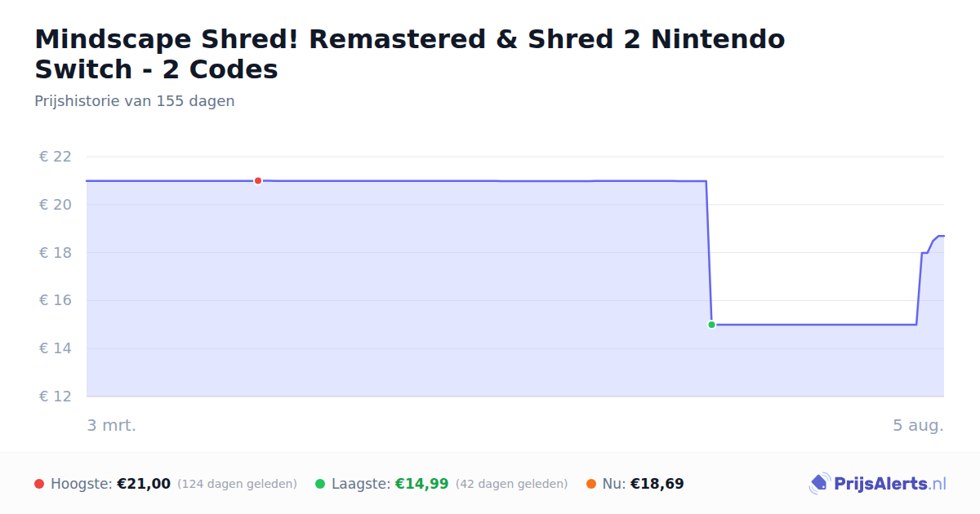Click the € 22 axis label
The width and height of the screenshot is (980, 514).
(56, 157)
